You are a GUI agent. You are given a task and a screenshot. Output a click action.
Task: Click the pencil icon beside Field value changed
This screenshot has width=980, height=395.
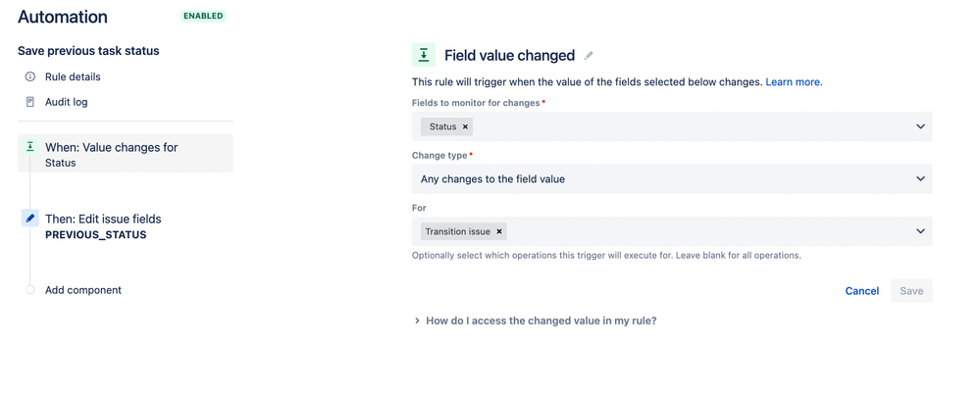tap(589, 56)
